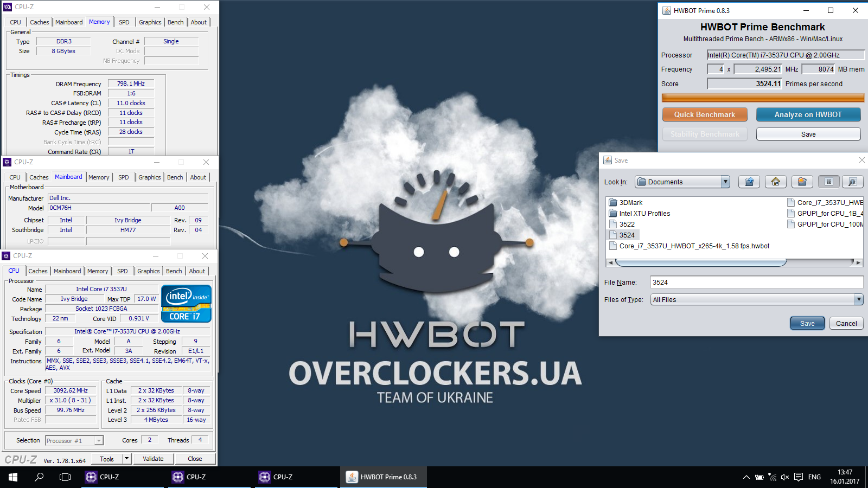Open Graphics tab in the Mainboard CPU-Z window
Image resolution: width=868 pixels, height=488 pixels.
coord(150,177)
